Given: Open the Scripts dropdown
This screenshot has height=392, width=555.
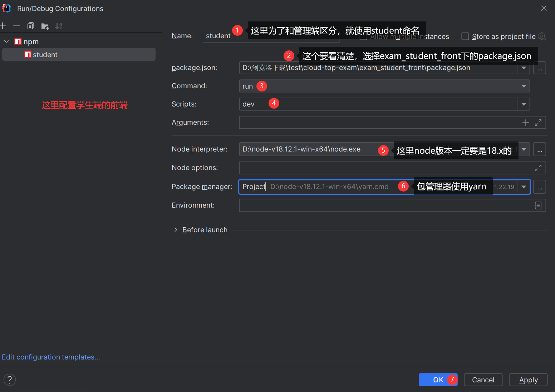Looking at the screenshot, I should pos(524,104).
